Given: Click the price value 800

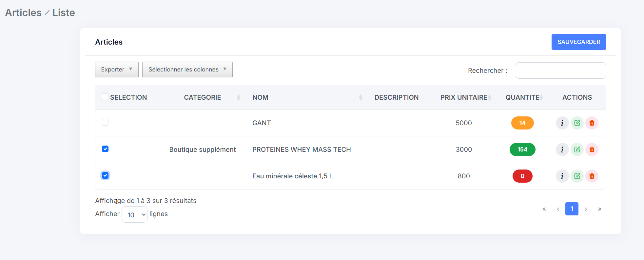Looking at the screenshot, I should (x=464, y=176).
